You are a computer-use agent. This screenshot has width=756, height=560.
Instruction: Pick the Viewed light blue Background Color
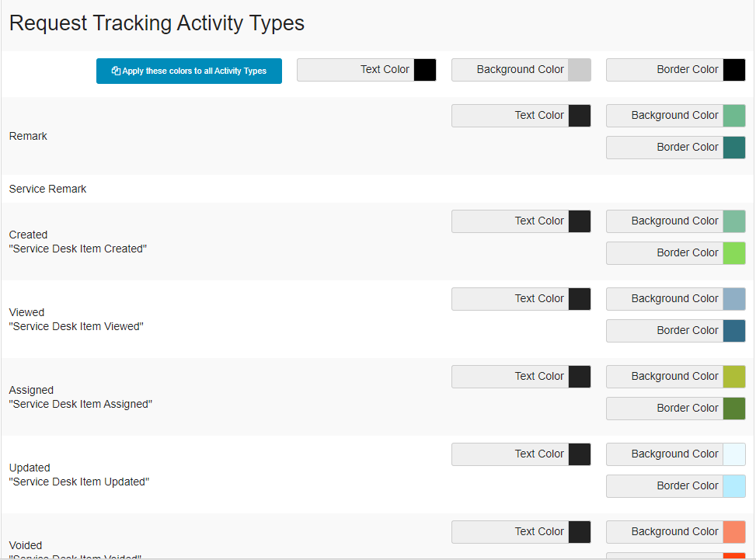pos(733,299)
